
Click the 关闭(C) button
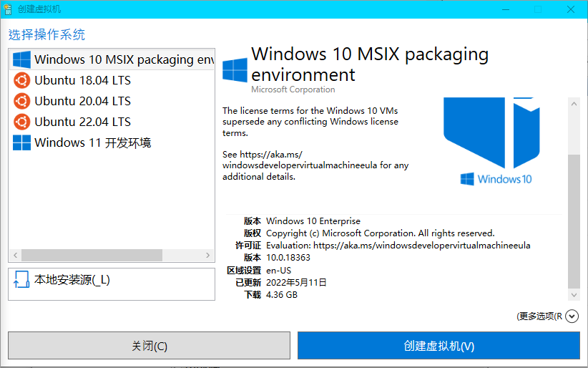pos(150,346)
